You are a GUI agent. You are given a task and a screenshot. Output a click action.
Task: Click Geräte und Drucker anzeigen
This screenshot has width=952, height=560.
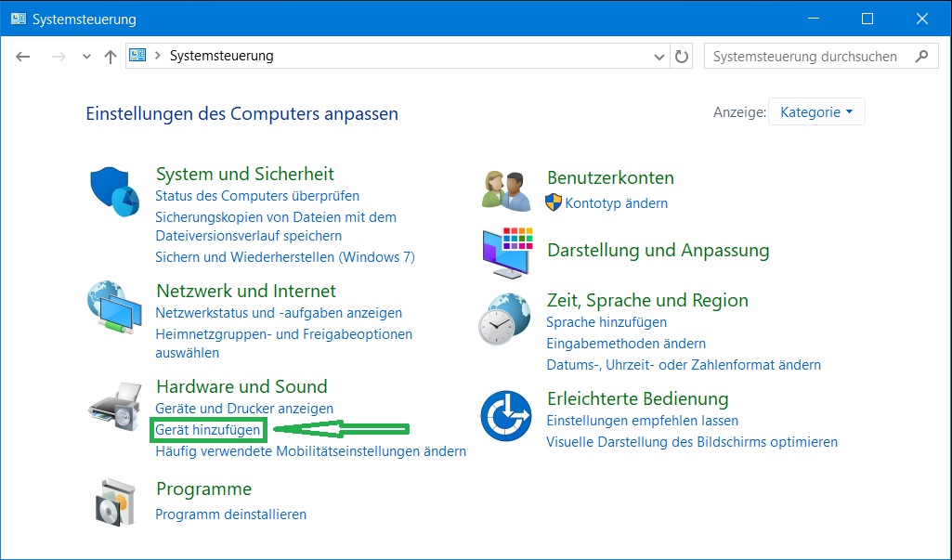pyautogui.click(x=244, y=408)
